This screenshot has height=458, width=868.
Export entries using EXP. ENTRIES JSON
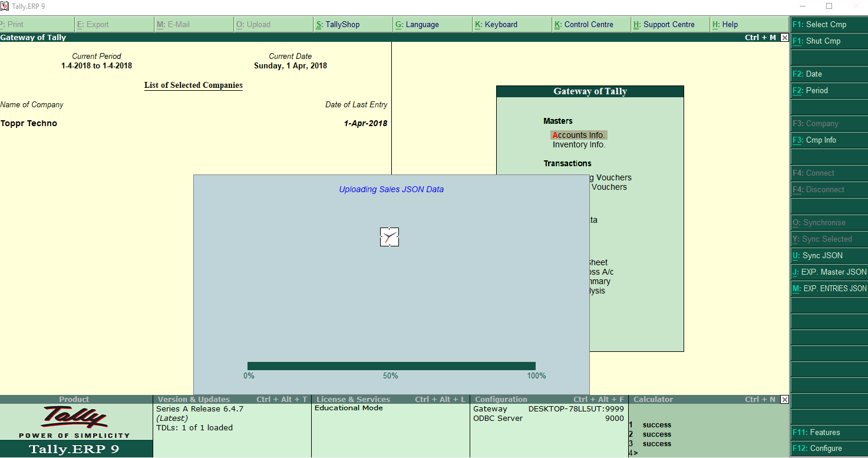(829, 288)
